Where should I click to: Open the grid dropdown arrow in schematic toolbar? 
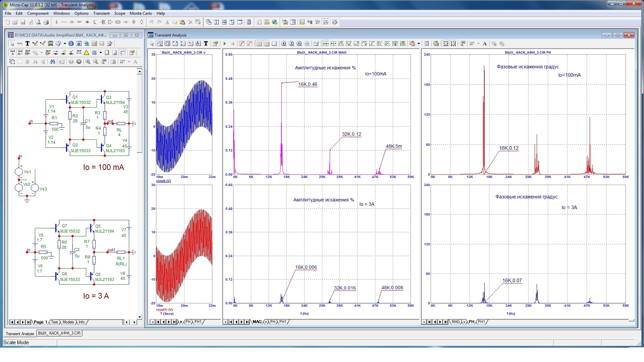click(x=101, y=53)
